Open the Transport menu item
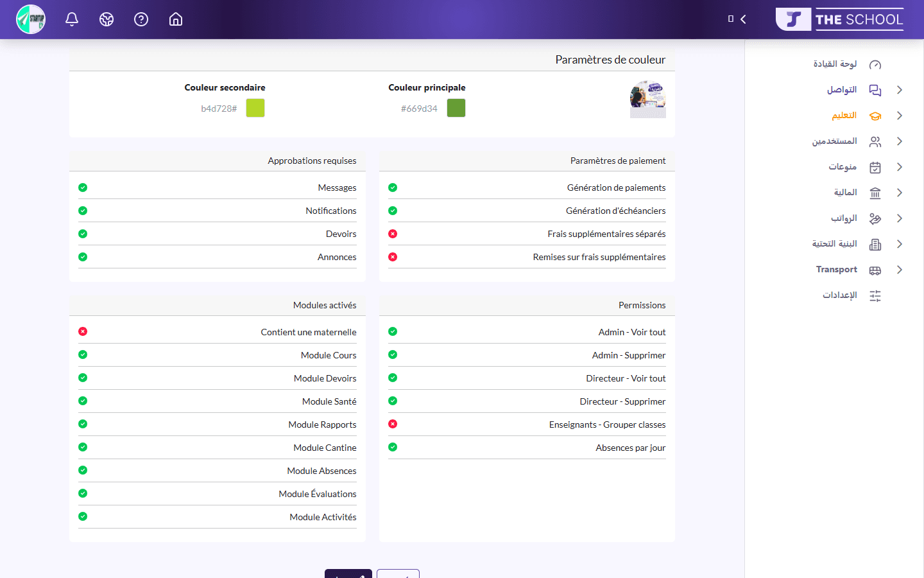This screenshot has height=578, width=924. coord(836,270)
